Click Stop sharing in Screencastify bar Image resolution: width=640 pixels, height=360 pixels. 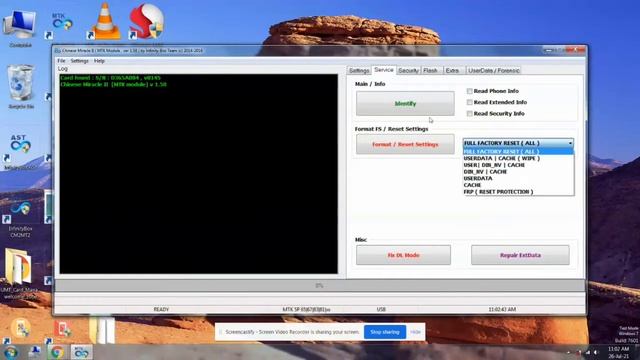385,332
